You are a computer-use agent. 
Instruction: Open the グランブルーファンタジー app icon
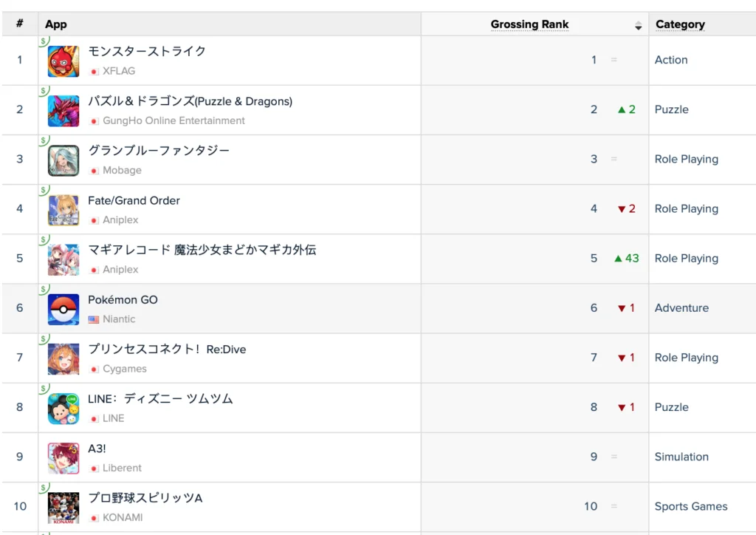tap(63, 160)
